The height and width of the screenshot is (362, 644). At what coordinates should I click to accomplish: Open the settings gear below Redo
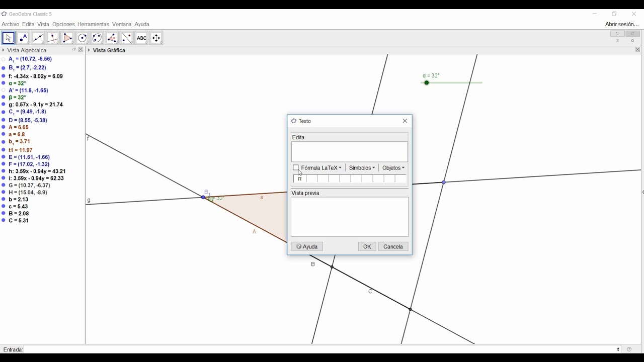tap(633, 41)
